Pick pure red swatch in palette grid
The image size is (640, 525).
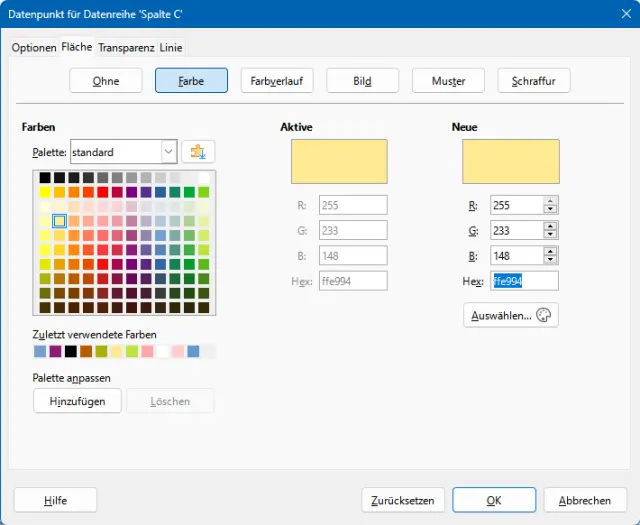[x=103, y=192]
